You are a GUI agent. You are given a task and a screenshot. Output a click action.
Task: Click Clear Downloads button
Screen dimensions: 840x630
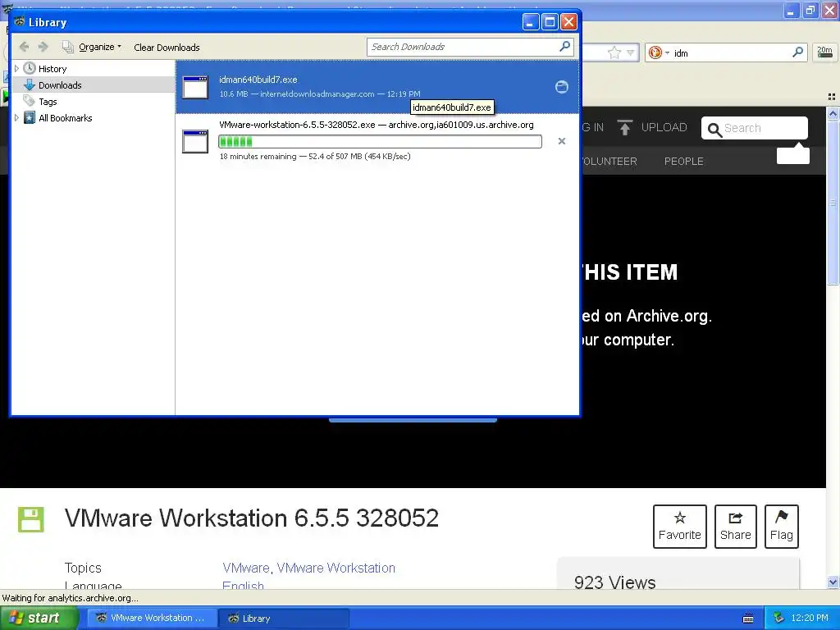[x=167, y=47]
